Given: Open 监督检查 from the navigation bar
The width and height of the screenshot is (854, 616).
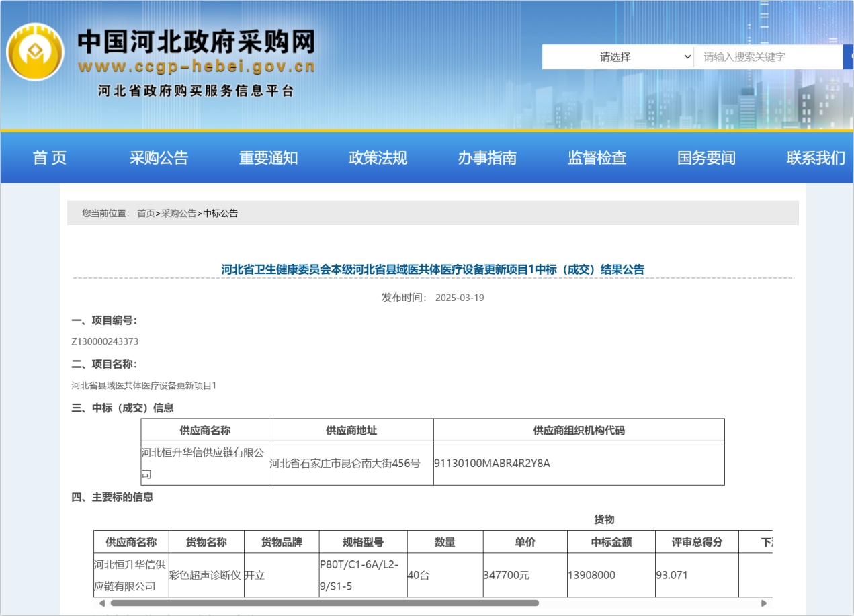Looking at the screenshot, I should tap(597, 158).
